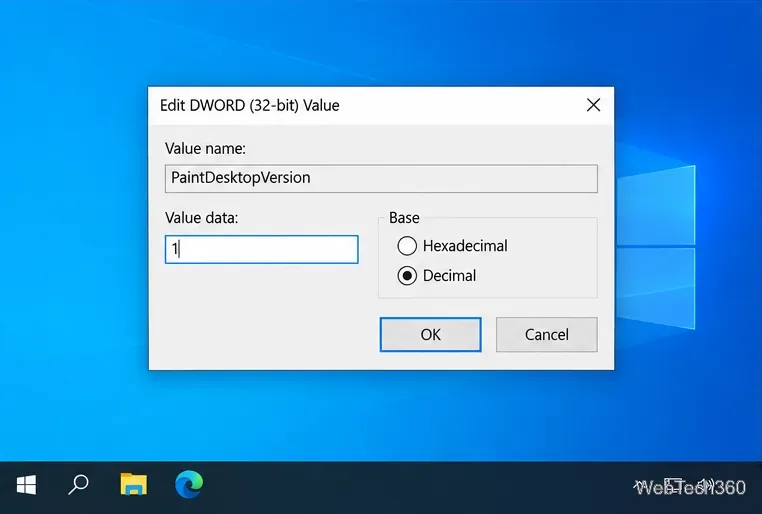Viewport: 762px width, 514px height.
Task: Focus the Value data field
Action: click(x=261, y=250)
